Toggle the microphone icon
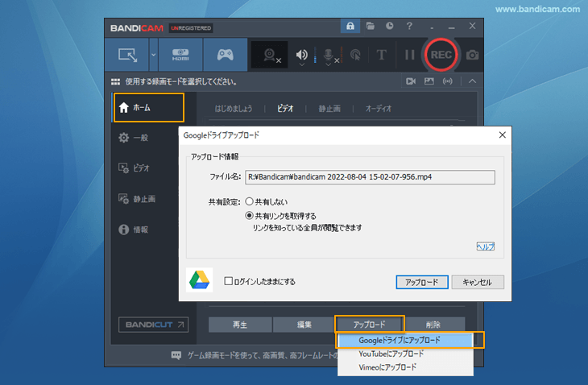The height and width of the screenshot is (385, 588). click(x=328, y=54)
